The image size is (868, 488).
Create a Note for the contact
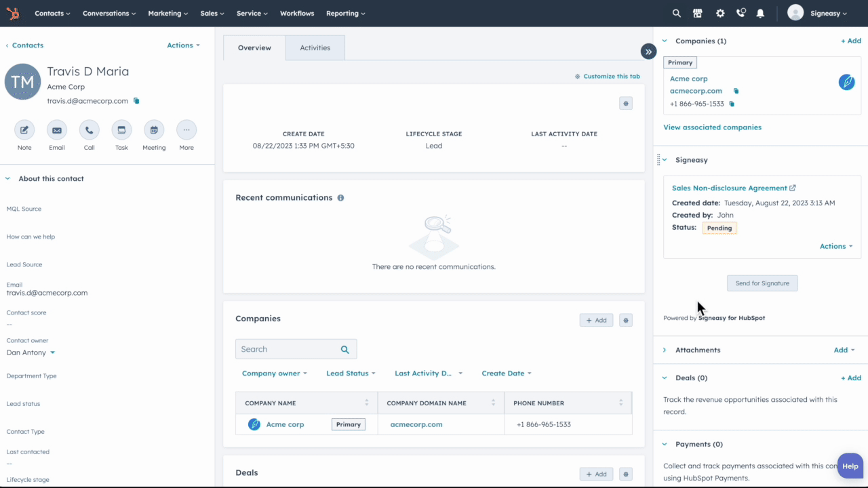24,130
